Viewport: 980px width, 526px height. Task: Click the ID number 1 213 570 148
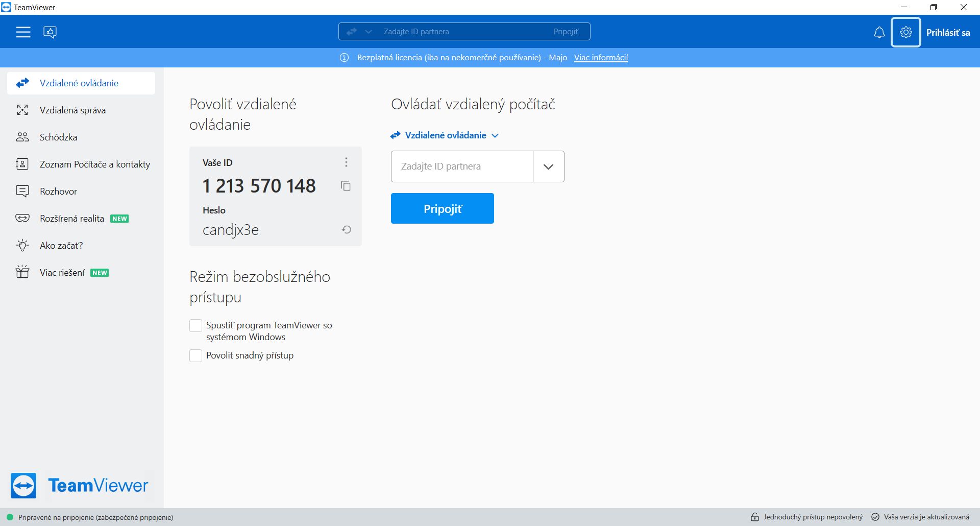click(259, 186)
